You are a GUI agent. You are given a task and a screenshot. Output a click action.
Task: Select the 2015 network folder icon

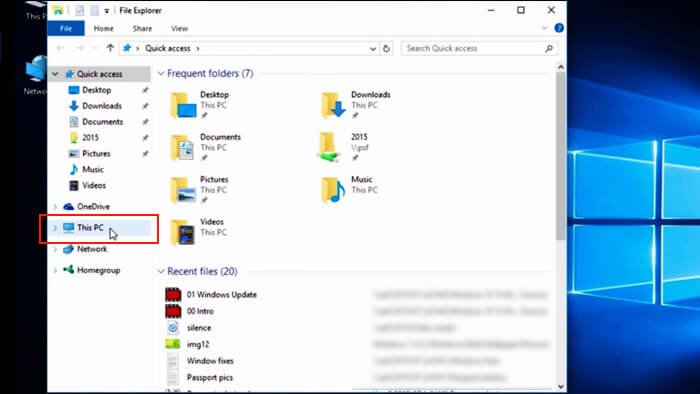tap(329, 147)
